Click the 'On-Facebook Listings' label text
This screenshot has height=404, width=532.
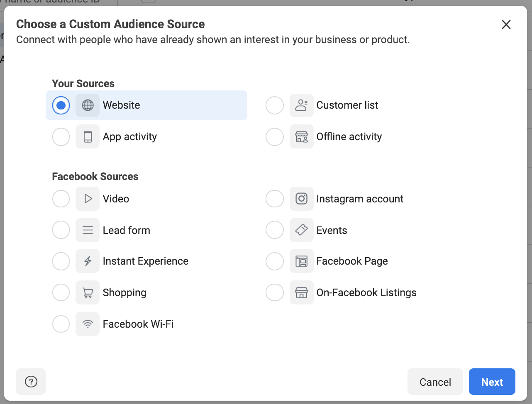point(366,293)
